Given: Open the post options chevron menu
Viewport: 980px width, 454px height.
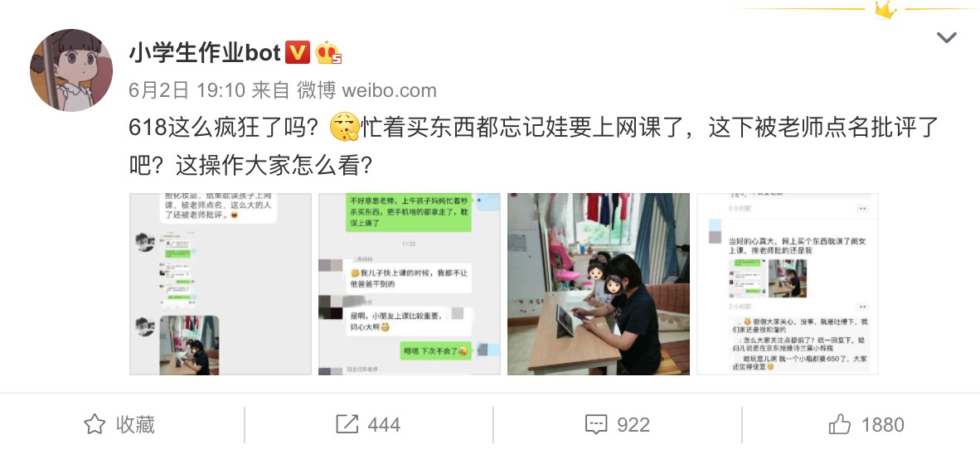Looking at the screenshot, I should click(946, 38).
